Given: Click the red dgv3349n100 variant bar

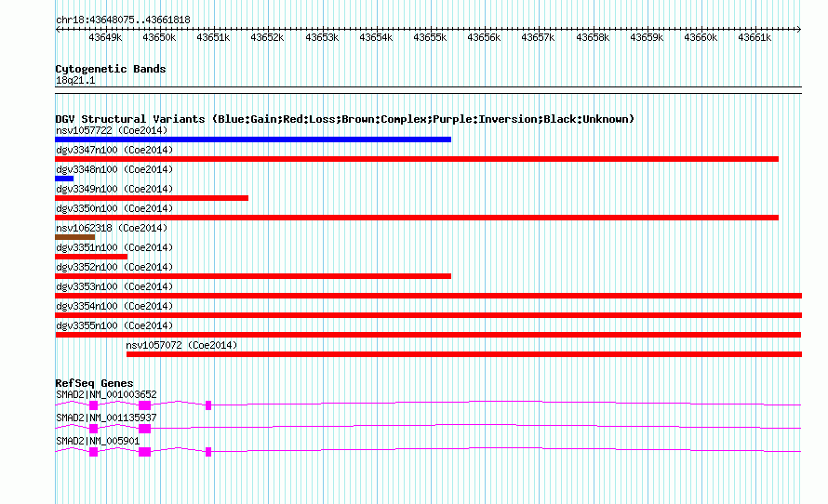Looking at the screenshot, I should coord(152,198).
